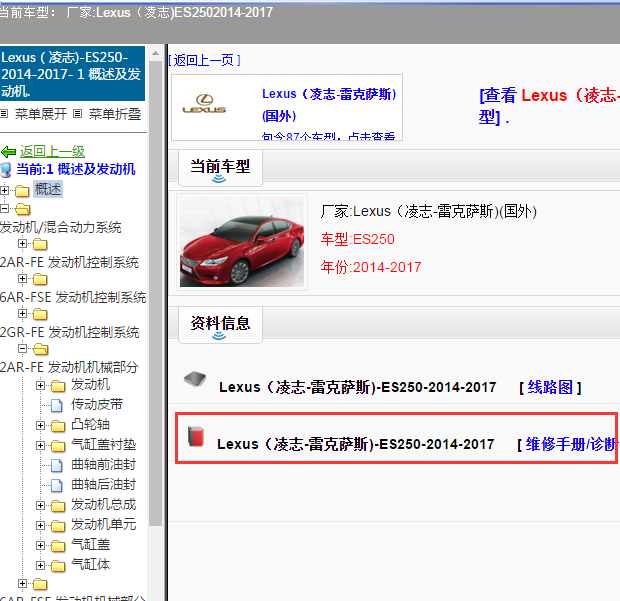Viewport: 620px width, 601px height.
Task: Click the 返回上一级 link
Action: click(x=52, y=151)
